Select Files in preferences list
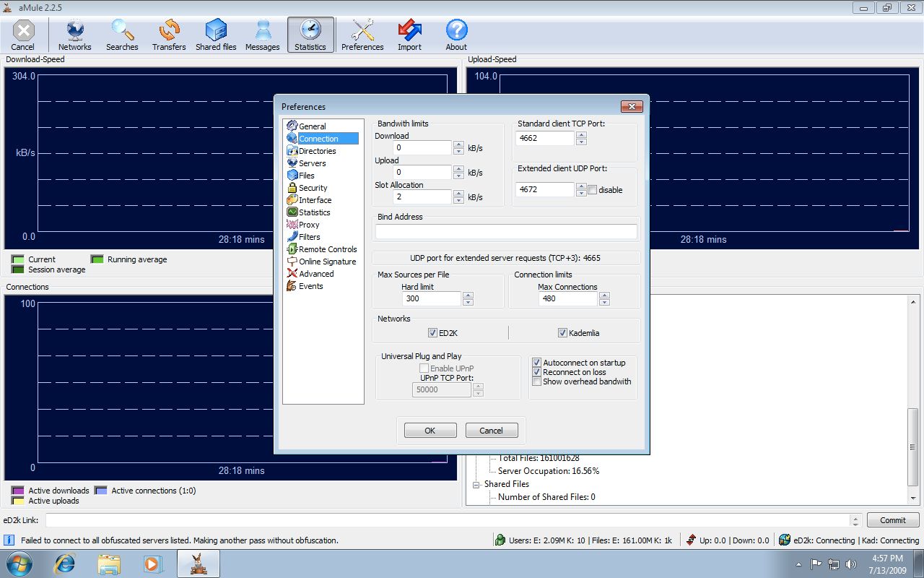924x578 pixels. 301,176
